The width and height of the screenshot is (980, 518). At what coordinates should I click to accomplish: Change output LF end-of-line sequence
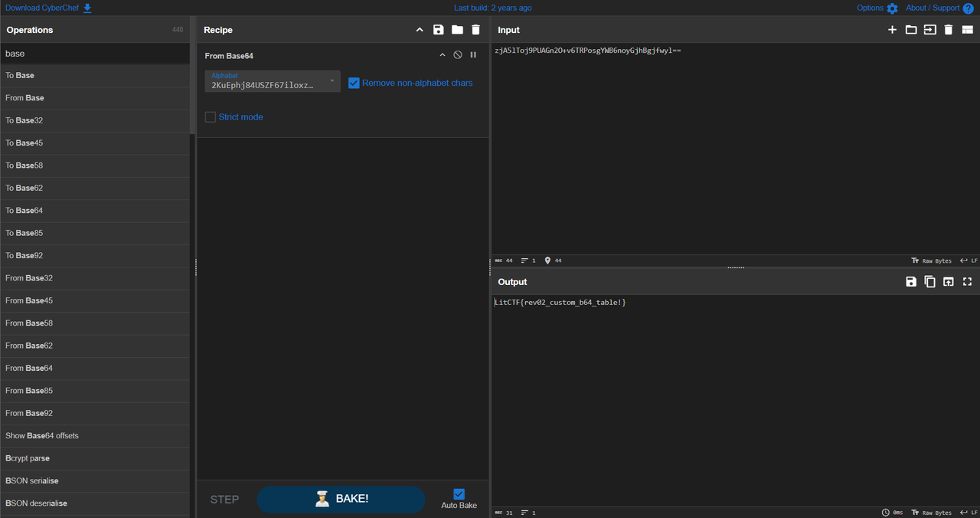tap(968, 513)
